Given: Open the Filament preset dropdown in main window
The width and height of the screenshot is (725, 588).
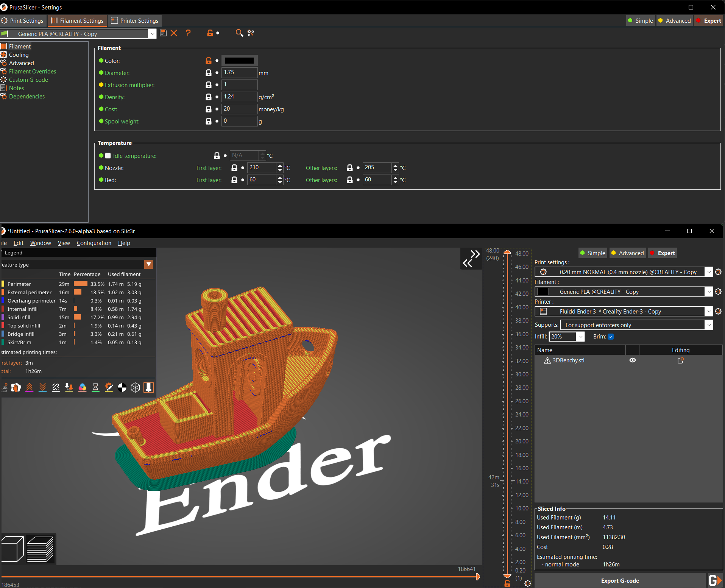Looking at the screenshot, I should [x=709, y=292].
